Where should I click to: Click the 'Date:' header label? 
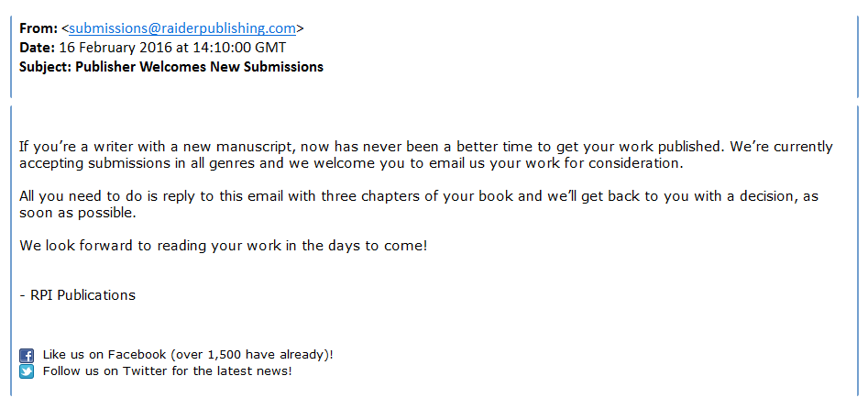38,47
